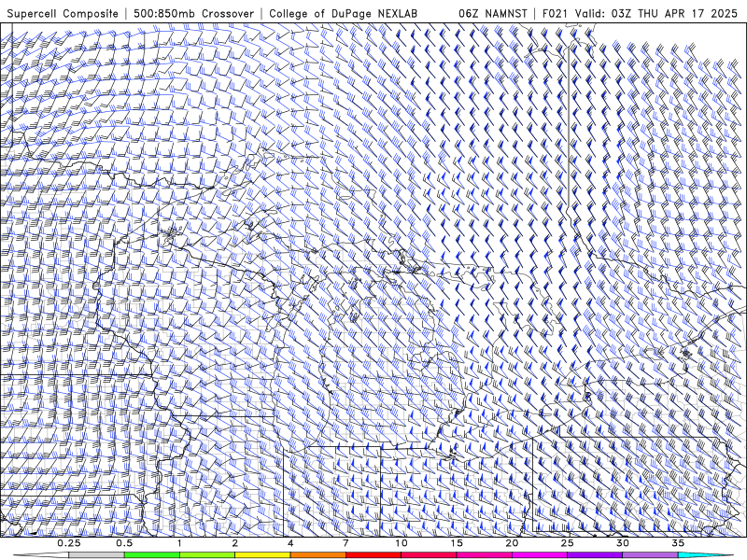Viewport: 747px width, 560px height.
Task: Click the hot pink 15–20 legend segment
Action: (484, 555)
